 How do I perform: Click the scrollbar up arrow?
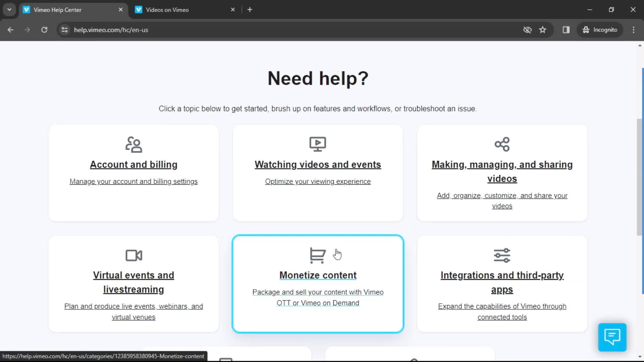[x=640, y=45]
